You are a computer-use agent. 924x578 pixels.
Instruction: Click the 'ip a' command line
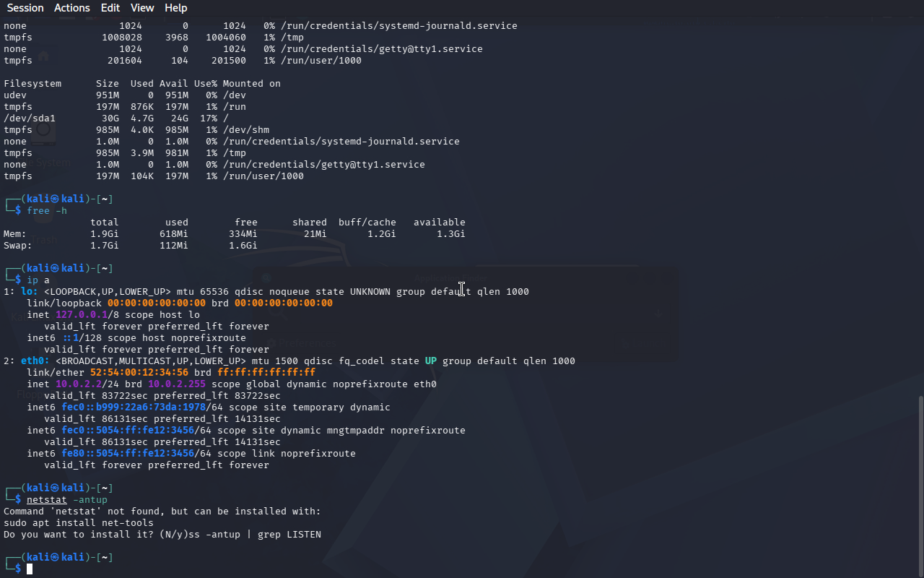(x=38, y=280)
